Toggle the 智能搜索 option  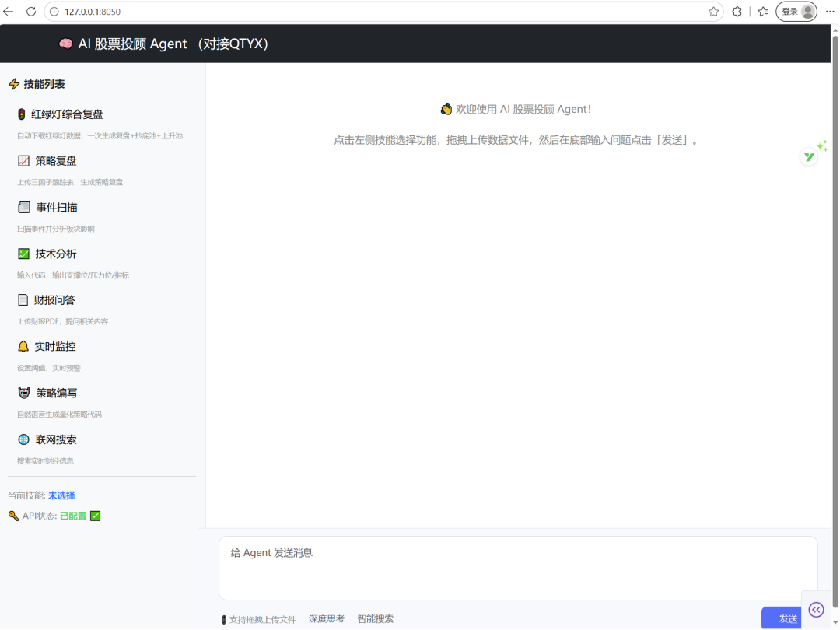pos(375,619)
